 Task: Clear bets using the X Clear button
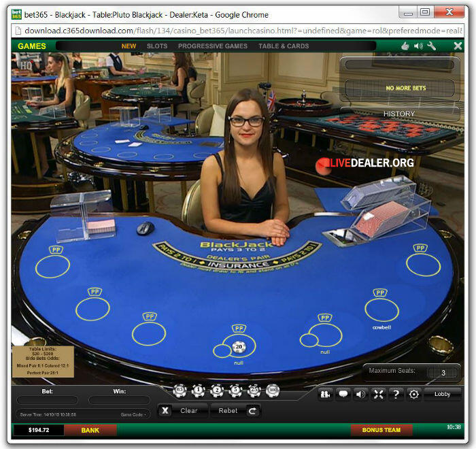pos(183,410)
